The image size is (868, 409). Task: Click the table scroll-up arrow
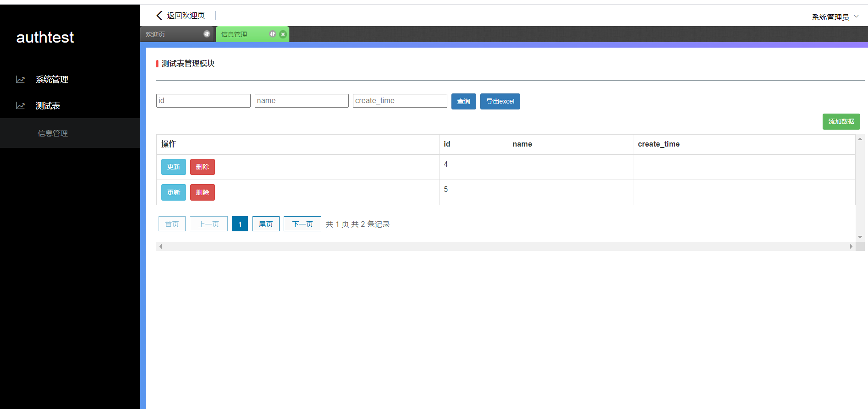pyautogui.click(x=860, y=139)
